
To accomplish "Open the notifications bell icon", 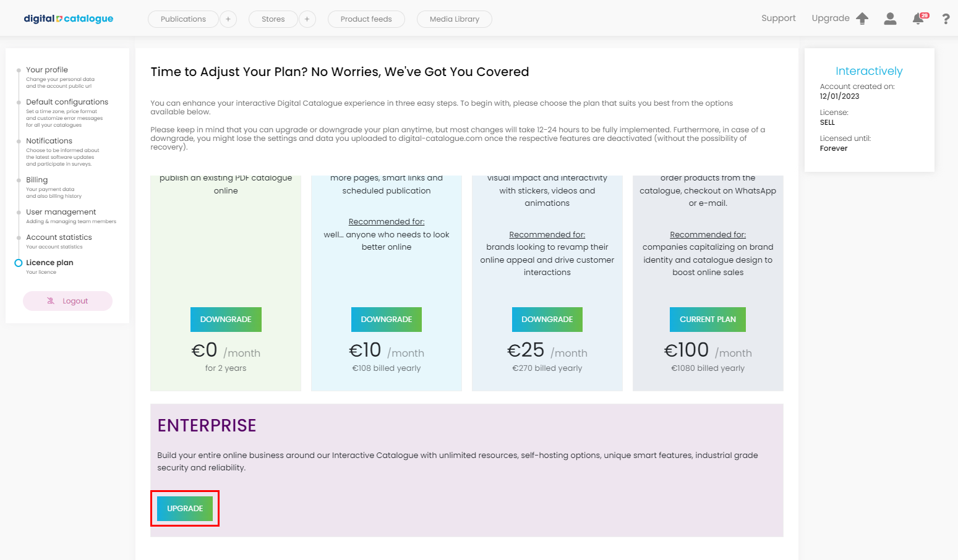I will tap(918, 19).
